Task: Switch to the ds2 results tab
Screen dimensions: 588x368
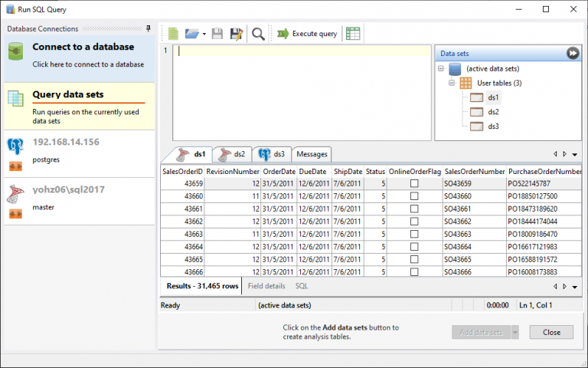Action: (x=232, y=154)
